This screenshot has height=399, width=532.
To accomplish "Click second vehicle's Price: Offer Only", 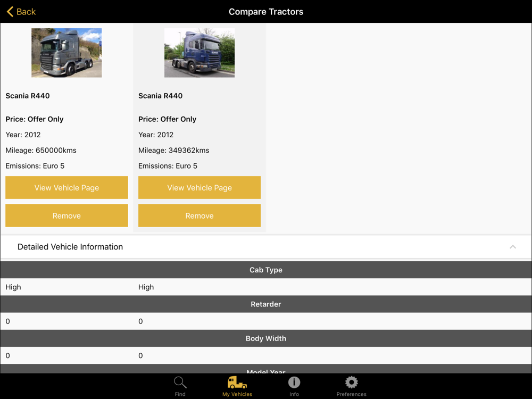I will click(167, 119).
